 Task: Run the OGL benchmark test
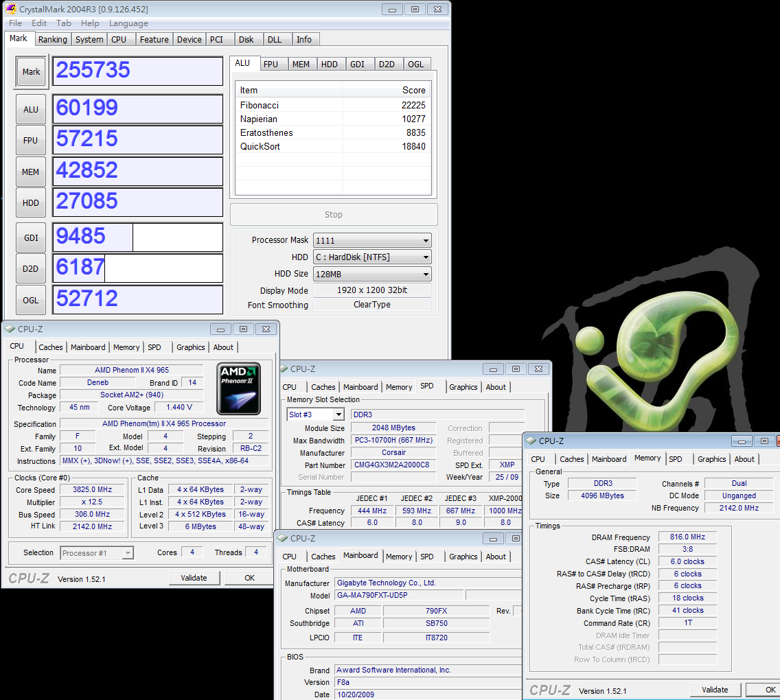(31, 300)
